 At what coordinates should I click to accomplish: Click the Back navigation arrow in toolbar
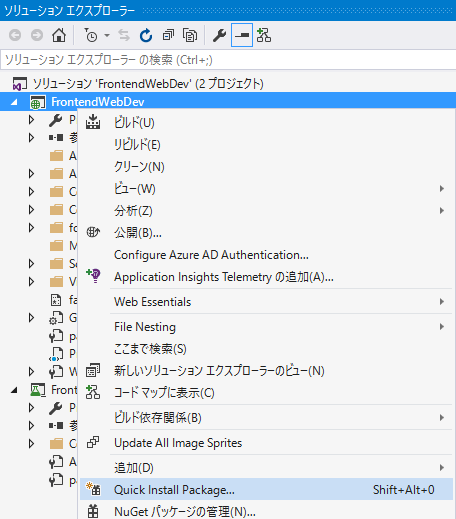point(15,35)
